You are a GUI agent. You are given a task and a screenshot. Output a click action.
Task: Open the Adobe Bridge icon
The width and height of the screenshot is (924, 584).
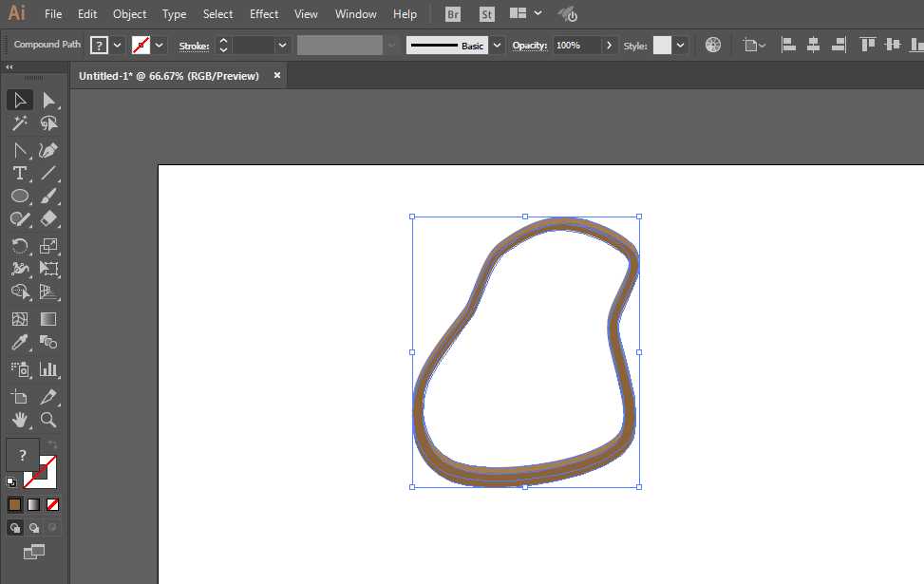[454, 14]
